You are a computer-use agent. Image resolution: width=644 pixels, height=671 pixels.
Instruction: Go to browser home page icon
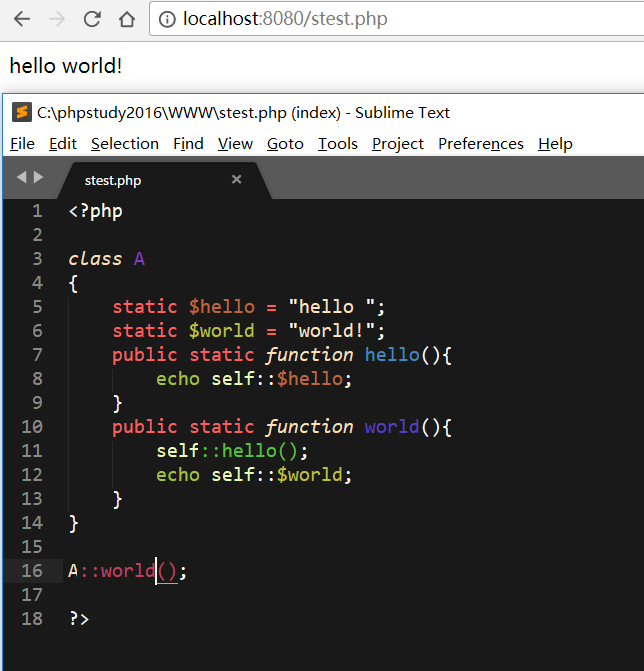pos(126,19)
